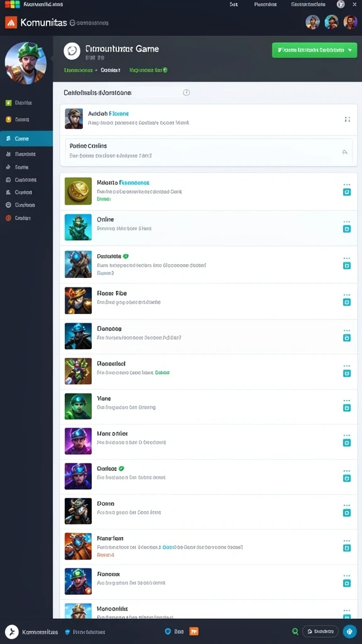
Task: Click the round gray icon beside the title bar close X
Action: point(341,4)
